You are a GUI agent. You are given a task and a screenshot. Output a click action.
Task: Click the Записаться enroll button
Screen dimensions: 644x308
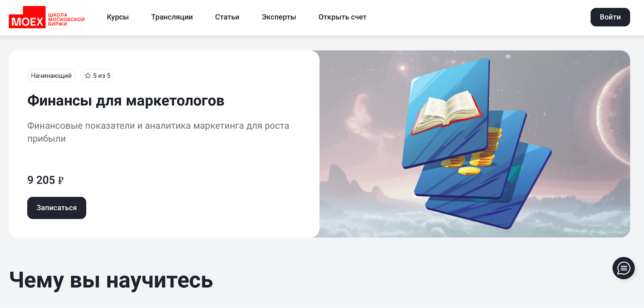click(x=57, y=208)
